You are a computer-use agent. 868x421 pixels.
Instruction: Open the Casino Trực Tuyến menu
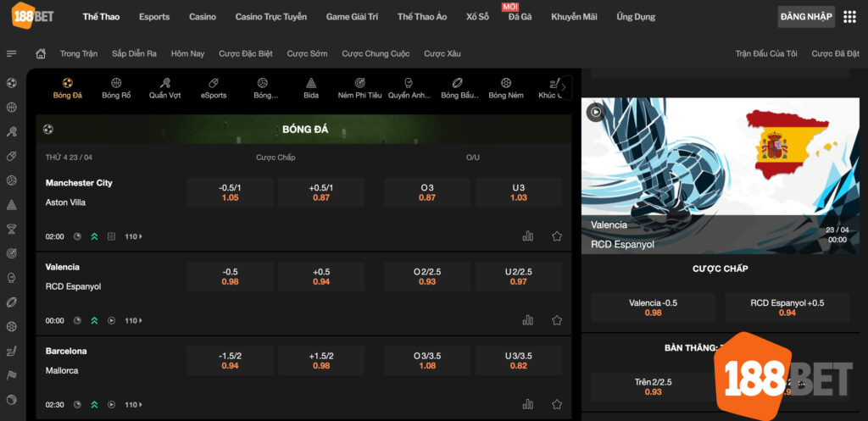pos(271,17)
